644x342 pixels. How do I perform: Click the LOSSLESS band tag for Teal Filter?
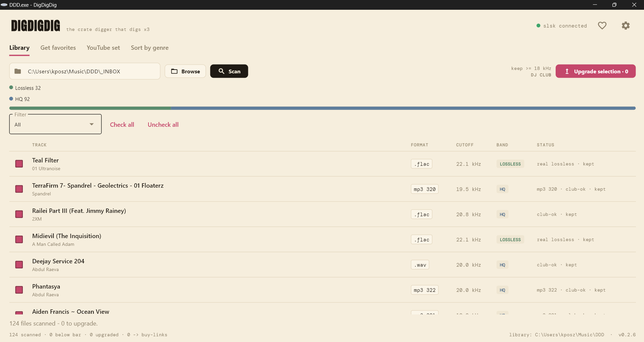(510, 164)
